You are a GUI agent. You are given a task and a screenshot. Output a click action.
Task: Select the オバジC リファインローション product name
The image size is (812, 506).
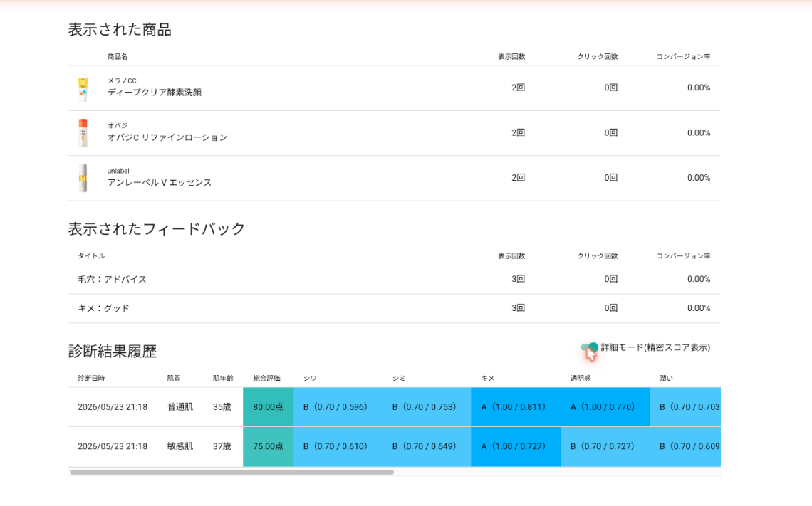click(167, 137)
